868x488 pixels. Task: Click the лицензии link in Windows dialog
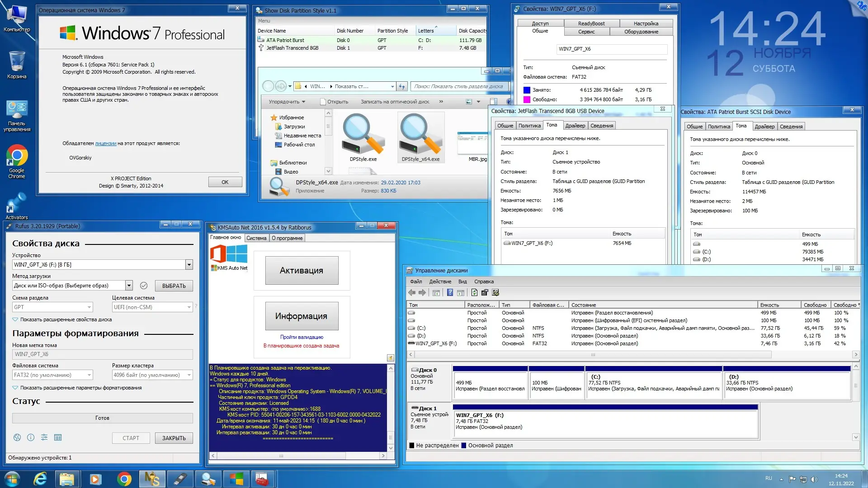(105, 143)
